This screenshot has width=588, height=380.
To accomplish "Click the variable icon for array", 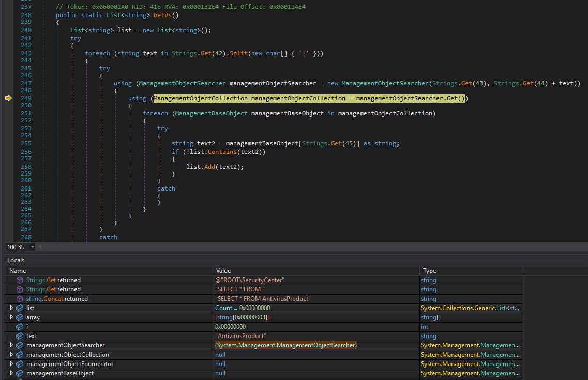I will click(x=20, y=317).
